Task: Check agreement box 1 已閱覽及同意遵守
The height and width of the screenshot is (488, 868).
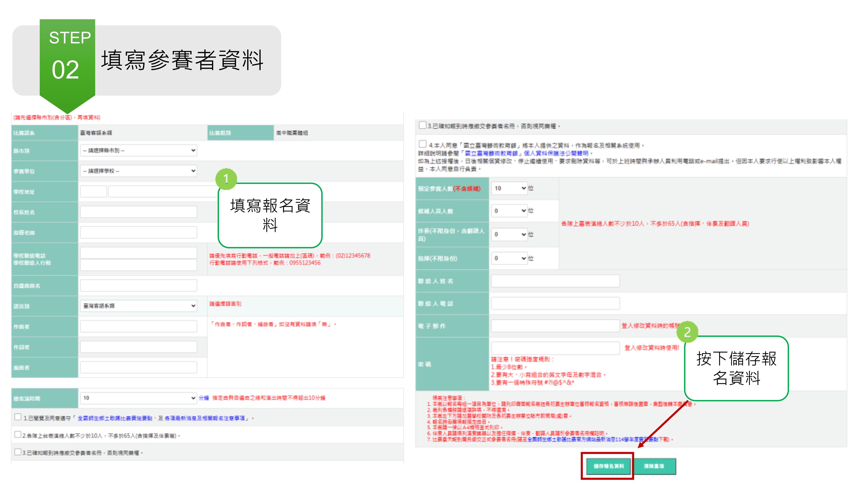Action: pos(18,417)
